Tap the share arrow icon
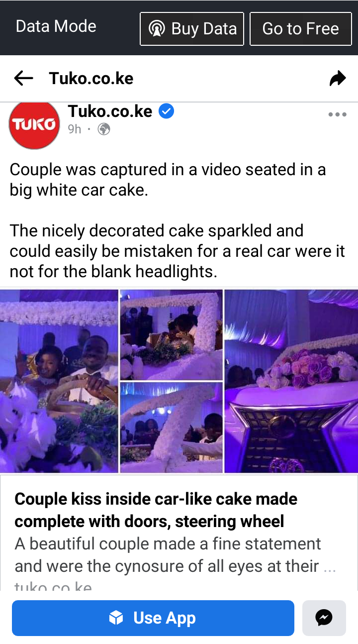 pyautogui.click(x=338, y=78)
